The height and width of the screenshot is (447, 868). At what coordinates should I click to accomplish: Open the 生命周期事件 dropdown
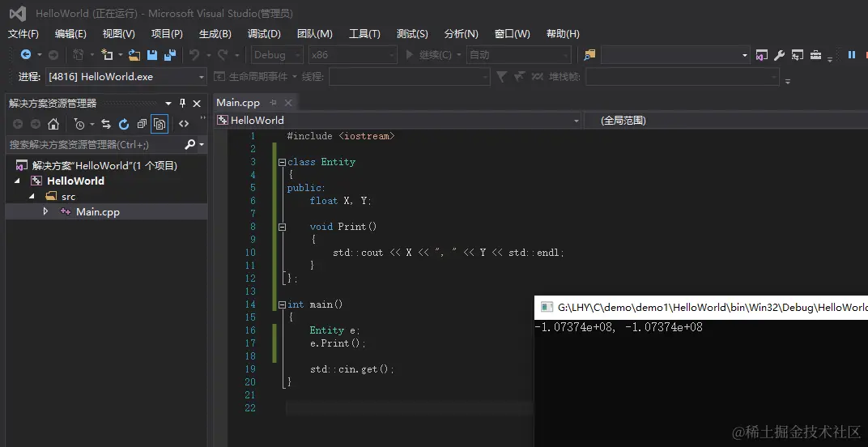(x=257, y=76)
